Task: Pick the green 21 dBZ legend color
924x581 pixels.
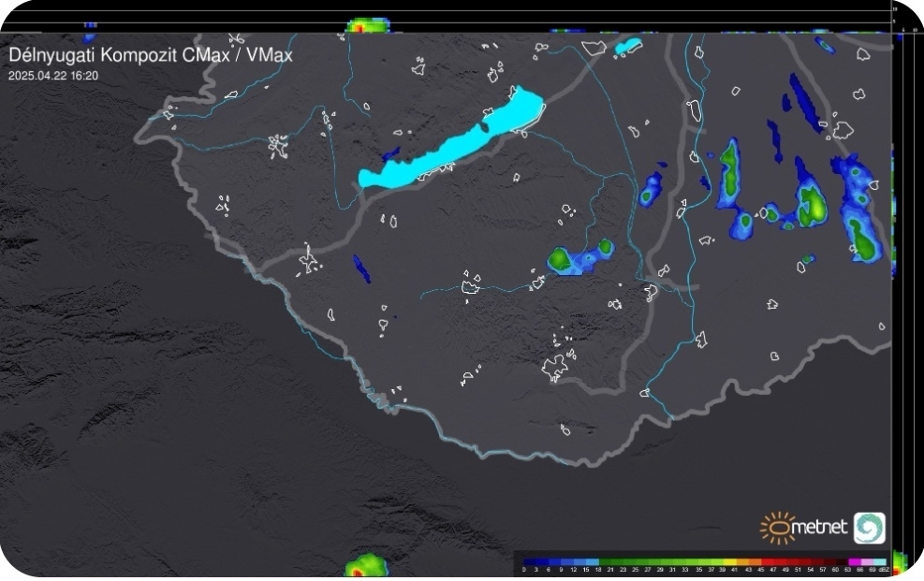Action: (x=610, y=562)
